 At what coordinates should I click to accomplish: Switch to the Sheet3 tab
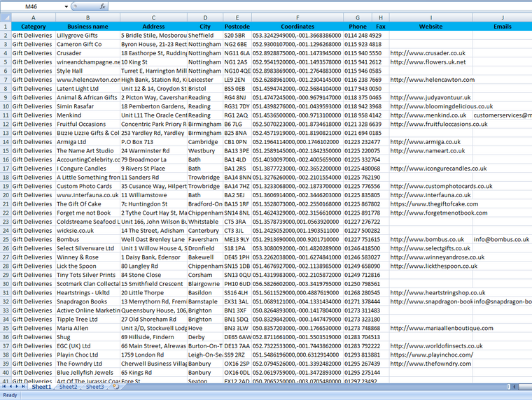click(x=94, y=387)
